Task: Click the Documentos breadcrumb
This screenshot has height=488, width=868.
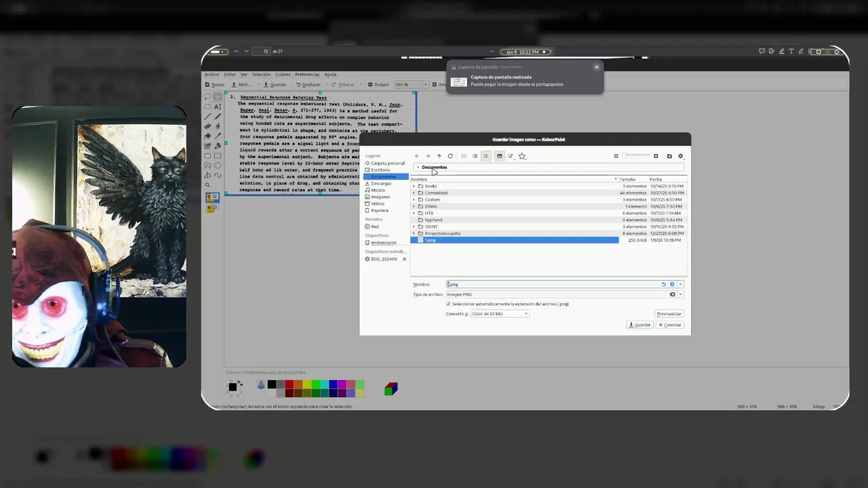Action: coord(435,167)
